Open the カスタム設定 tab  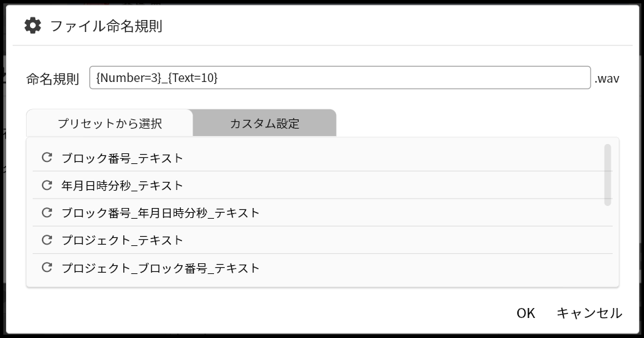tap(265, 123)
